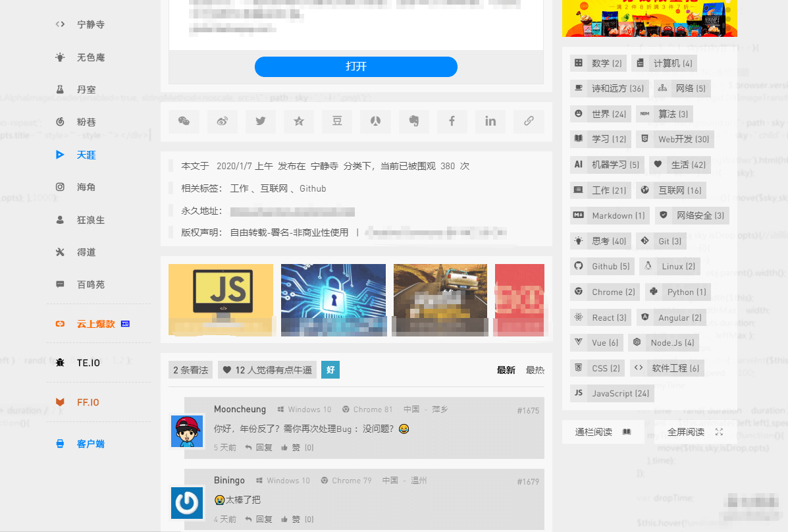Like the post with the 好 button
The width and height of the screenshot is (788, 532).
click(330, 370)
